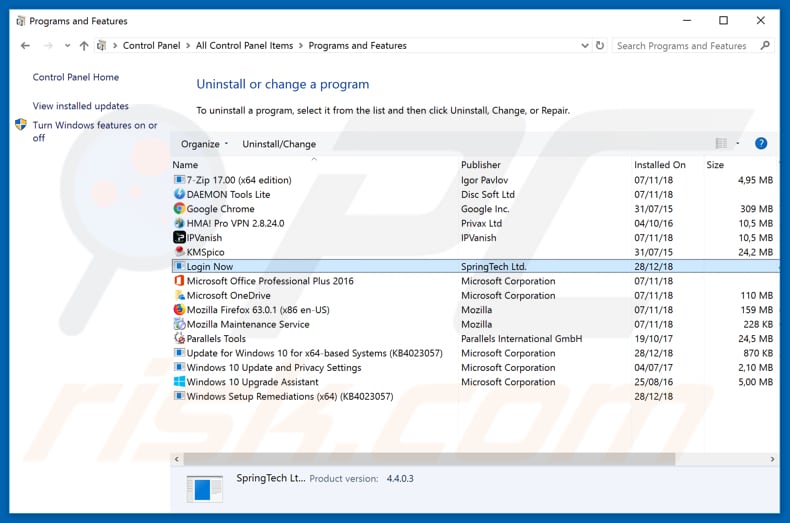Refresh the Programs and Features view
The width and height of the screenshot is (790, 523).
point(600,45)
